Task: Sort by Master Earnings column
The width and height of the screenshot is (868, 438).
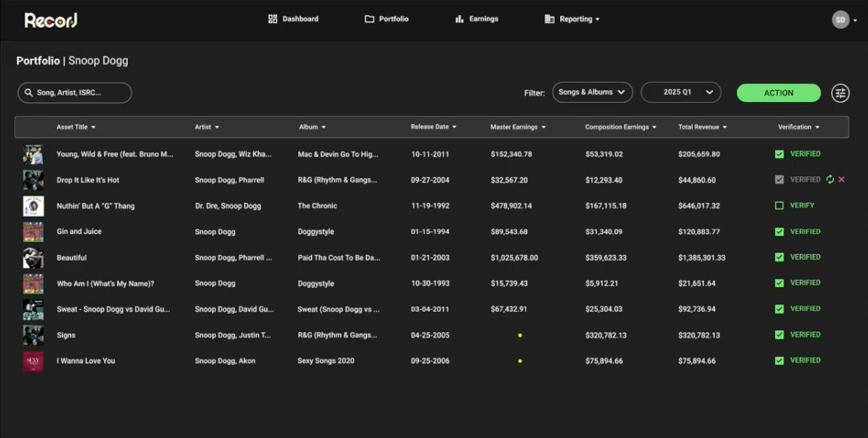Action: pos(518,127)
